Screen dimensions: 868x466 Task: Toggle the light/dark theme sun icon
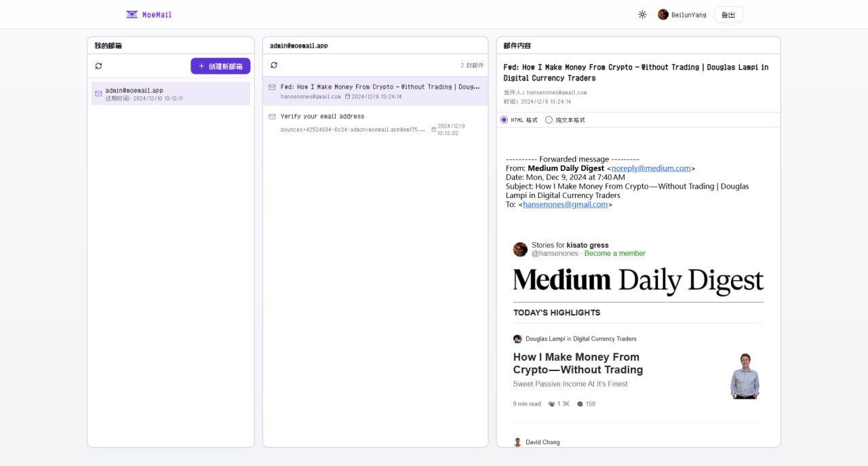(642, 14)
